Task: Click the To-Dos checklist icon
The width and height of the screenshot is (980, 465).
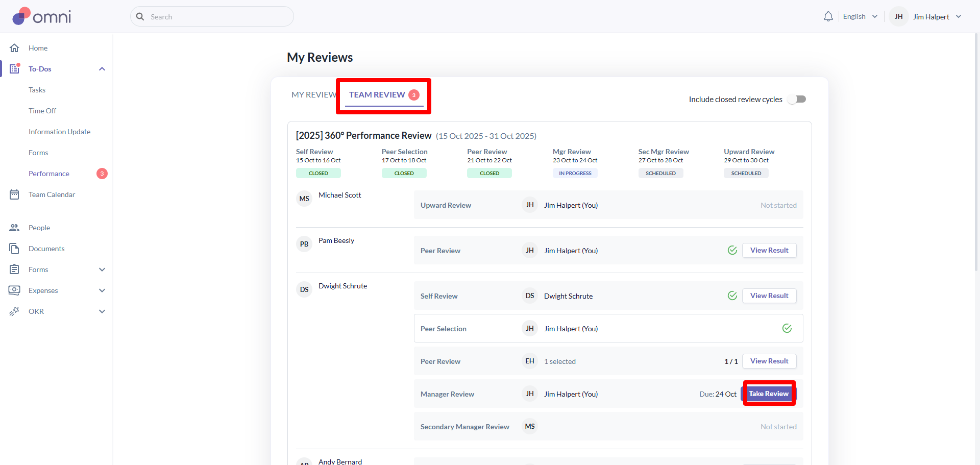Action: [14, 69]
